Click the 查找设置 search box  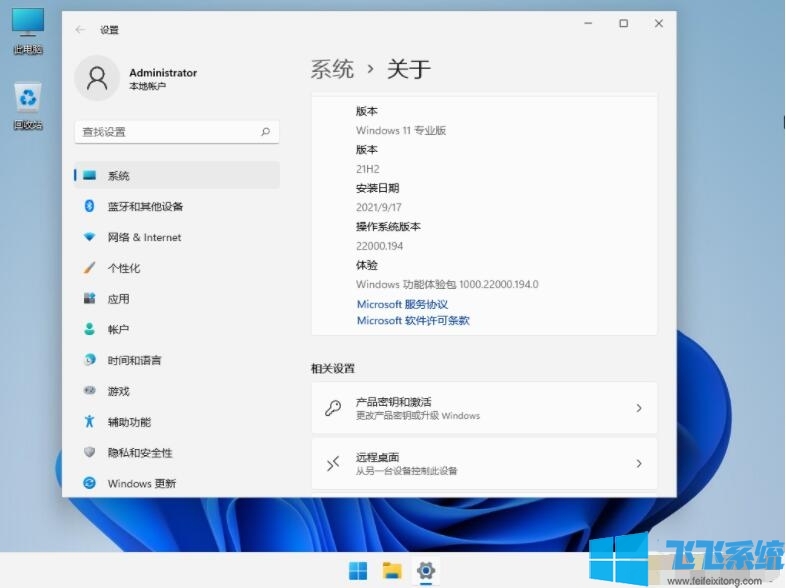click(x=170, y=132)
